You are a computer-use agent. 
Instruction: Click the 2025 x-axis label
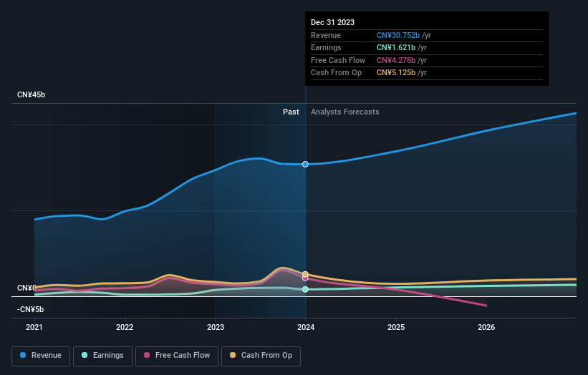tap(396, 327)
